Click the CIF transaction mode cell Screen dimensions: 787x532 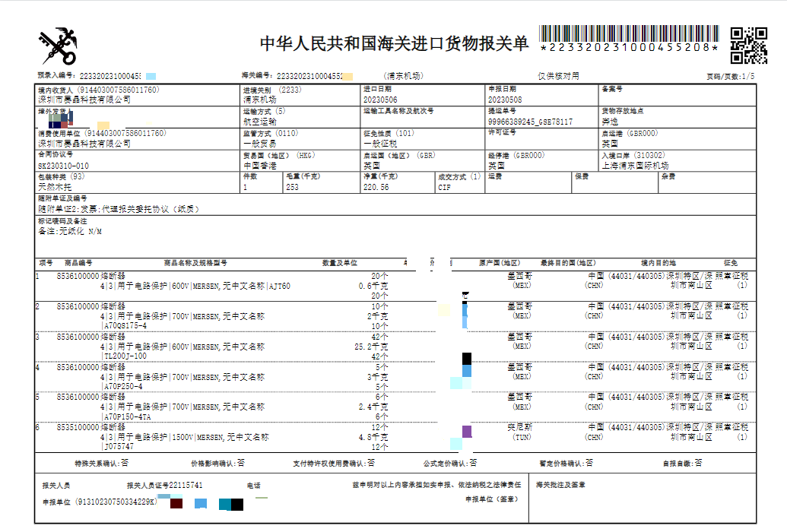coord(446,186)
